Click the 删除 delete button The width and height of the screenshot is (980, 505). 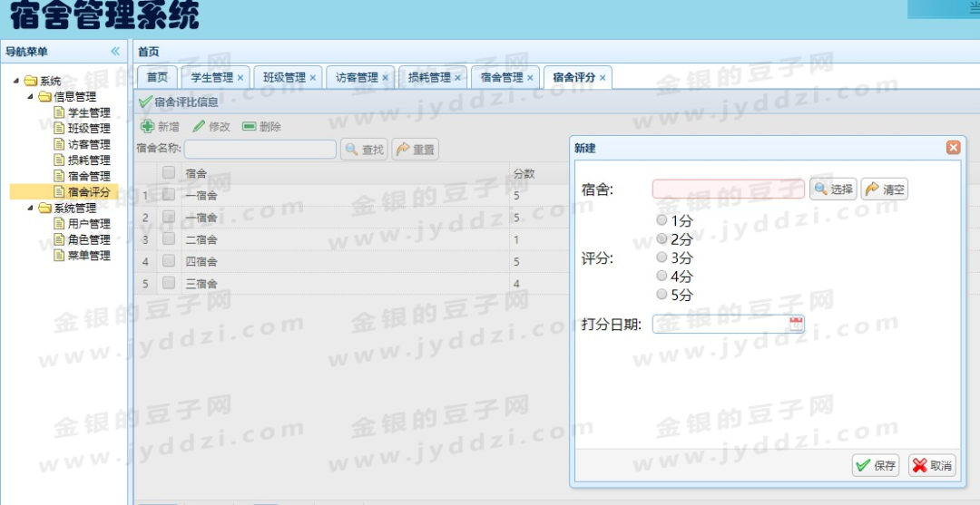261,127
